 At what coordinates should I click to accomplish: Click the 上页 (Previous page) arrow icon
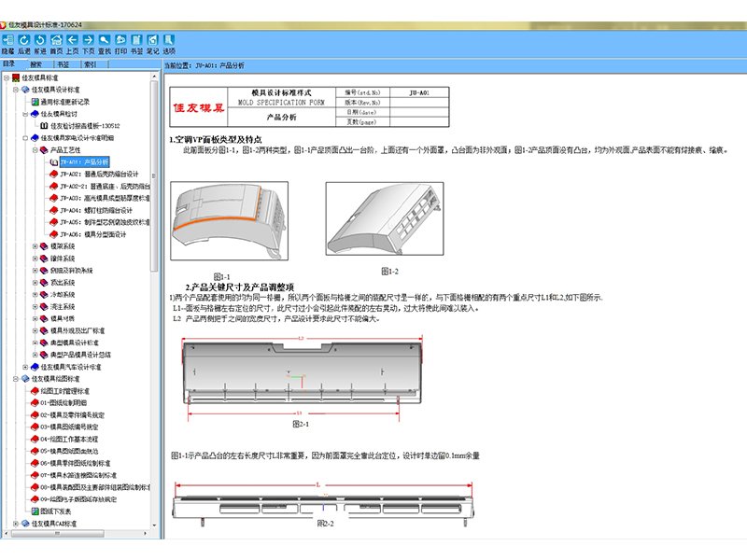click(72, 40)
